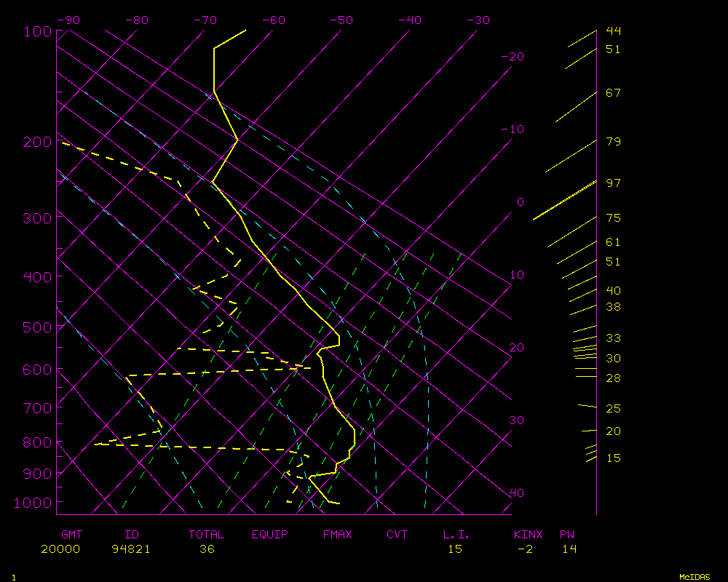Click the McIDAS label in bottom corner

[695, 577]
